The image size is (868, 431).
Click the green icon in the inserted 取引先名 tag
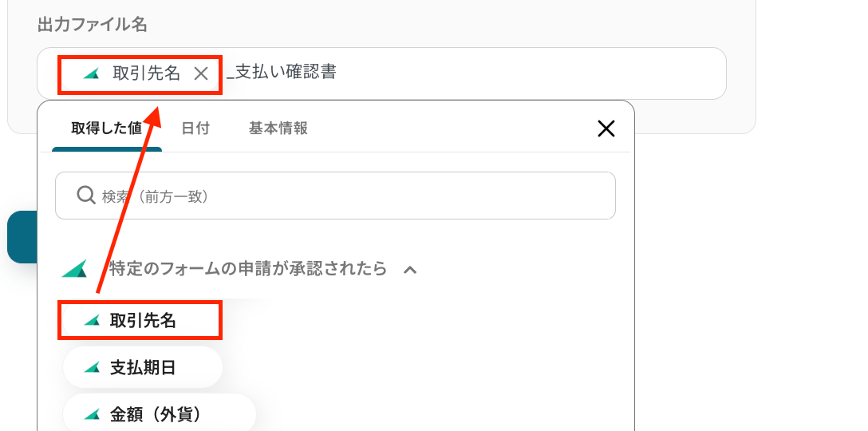[x=91, y=73]
